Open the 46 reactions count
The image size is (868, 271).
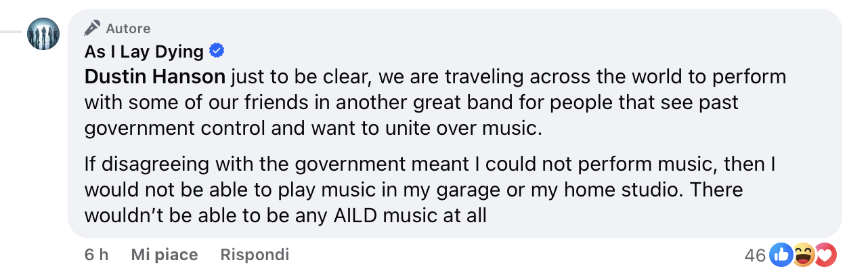tap(754, 255)
